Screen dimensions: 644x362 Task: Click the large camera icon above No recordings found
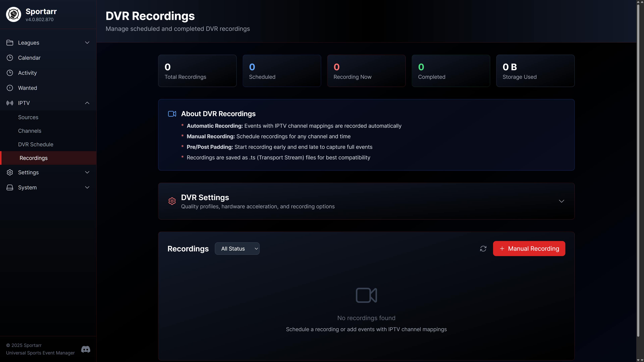click(x=366, y=295)
